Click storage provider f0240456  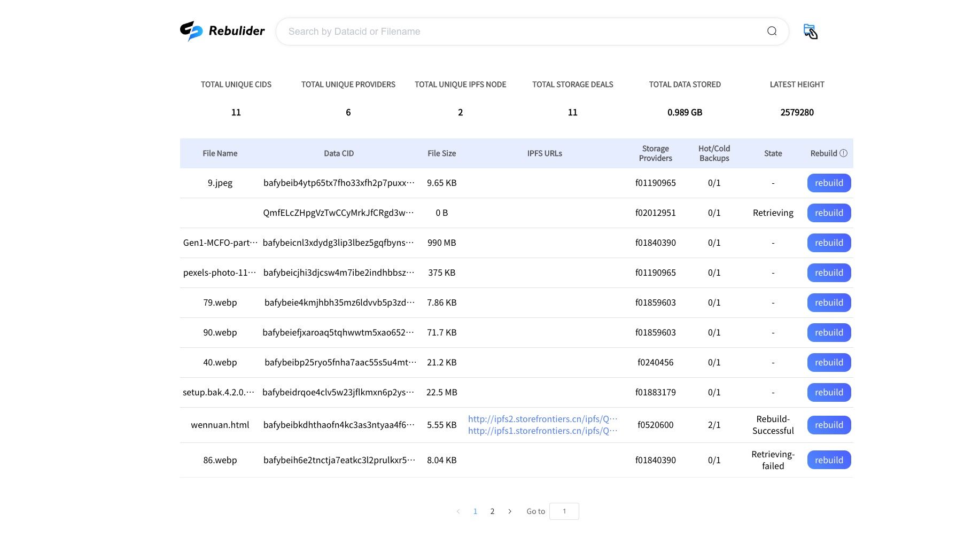[x=655, y=362]
